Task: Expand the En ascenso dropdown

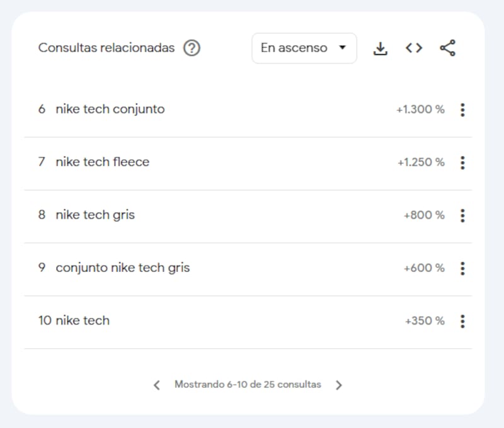Action: 304,48
